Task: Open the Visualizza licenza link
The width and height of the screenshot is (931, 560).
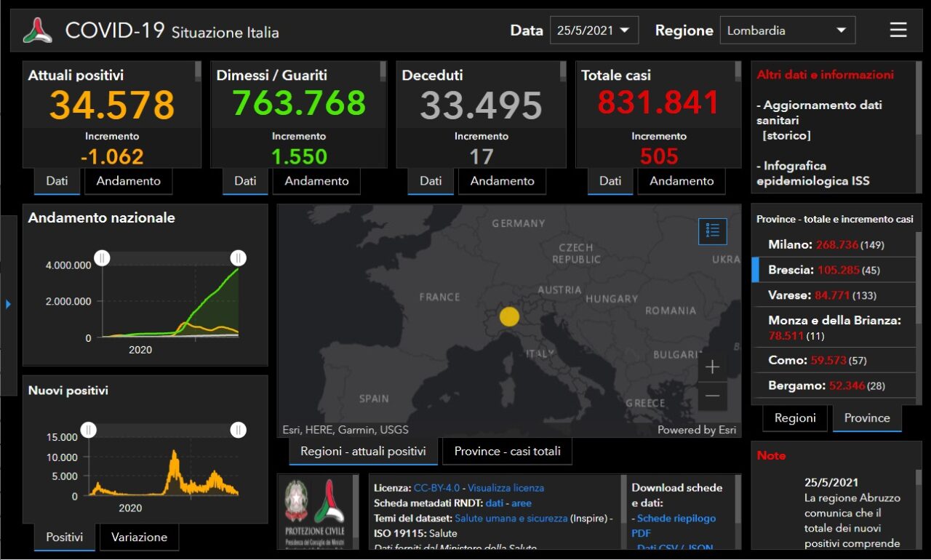Action: (506, 488)
